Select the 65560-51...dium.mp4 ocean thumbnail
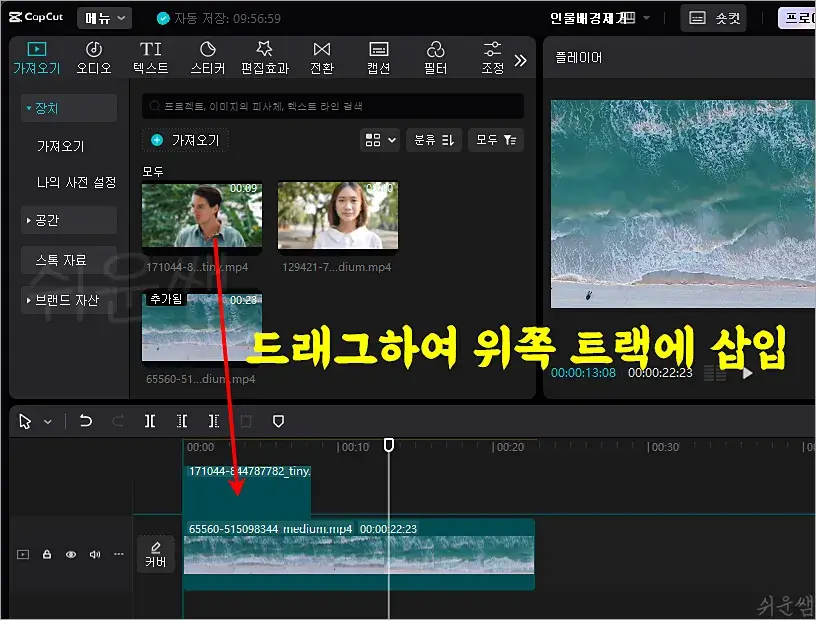The image size is (816, 620). point(202,325)
